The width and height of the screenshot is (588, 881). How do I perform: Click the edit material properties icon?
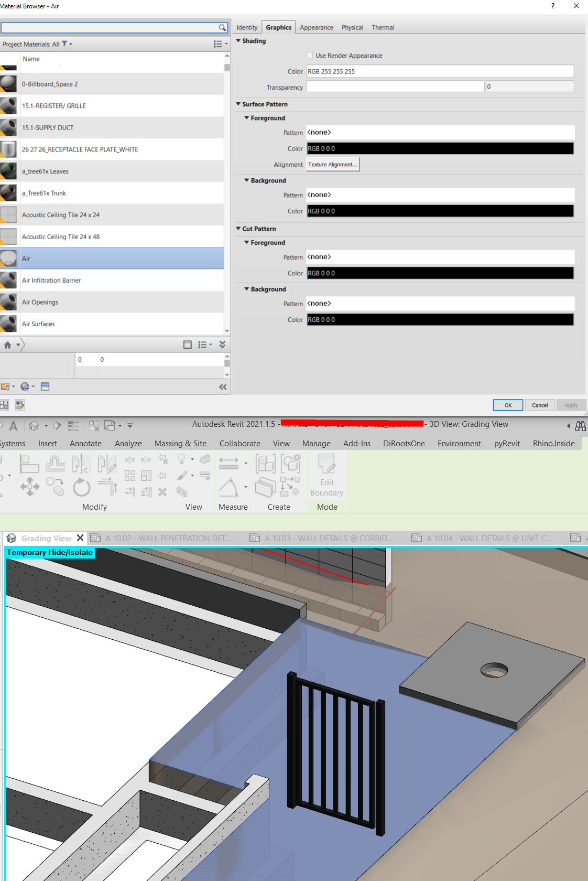[20, 405]
